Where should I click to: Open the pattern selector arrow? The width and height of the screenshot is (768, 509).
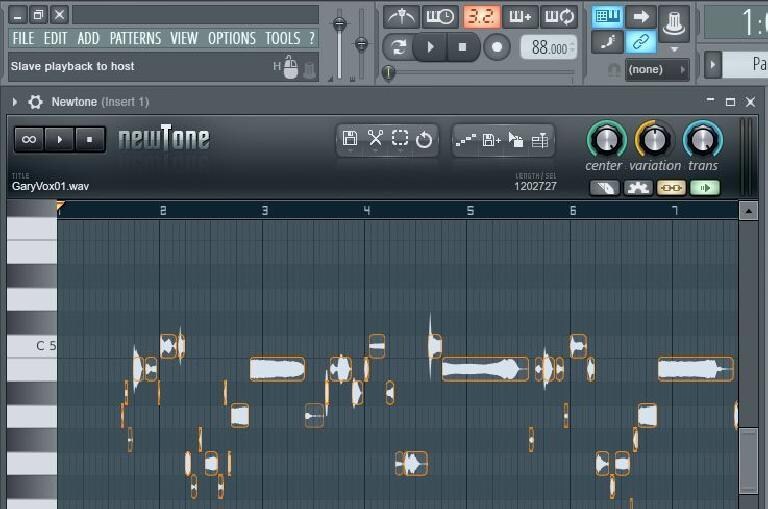pos(713,65)
